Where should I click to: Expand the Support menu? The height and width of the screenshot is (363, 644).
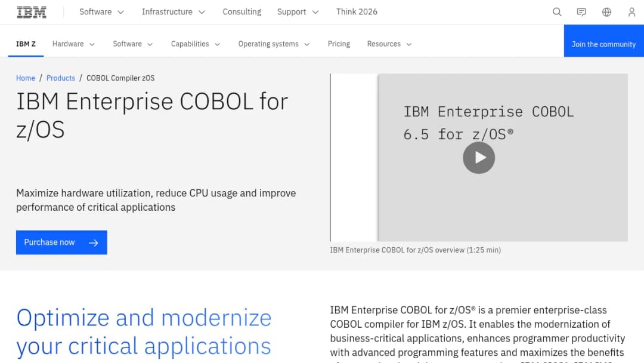(298, 12)
